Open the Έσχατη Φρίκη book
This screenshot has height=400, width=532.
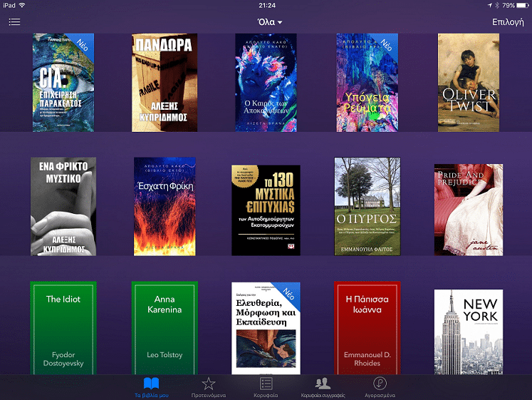[165, 207]
